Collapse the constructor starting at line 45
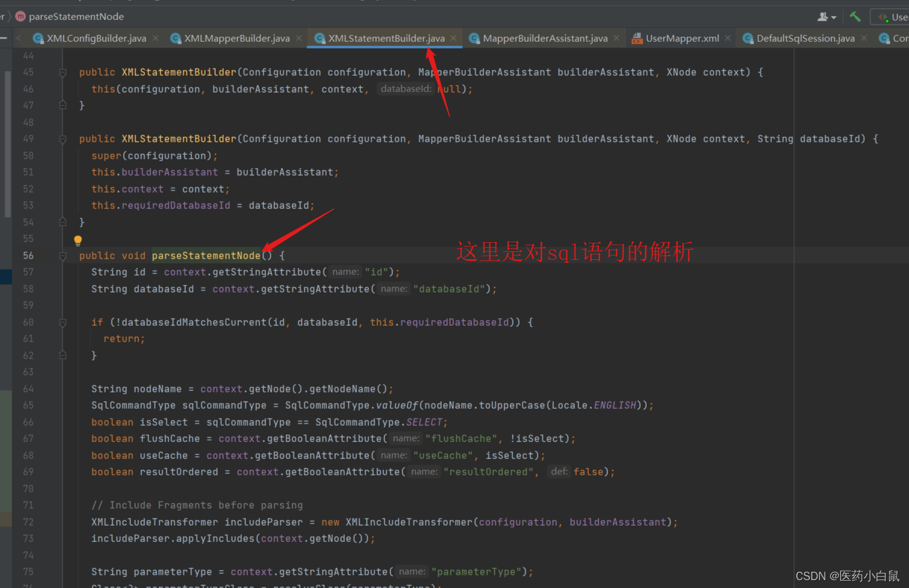Viewport: 909px width, 588px height. coord(62,73)
